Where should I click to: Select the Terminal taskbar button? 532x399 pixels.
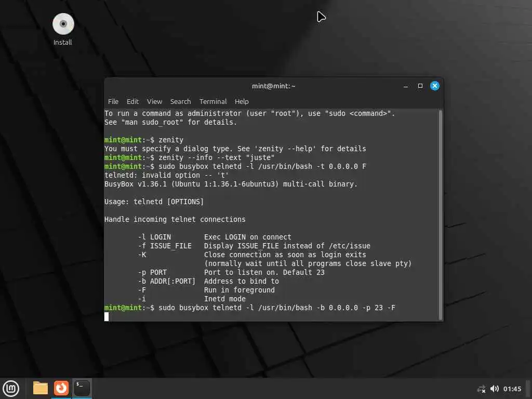[82, 388]
